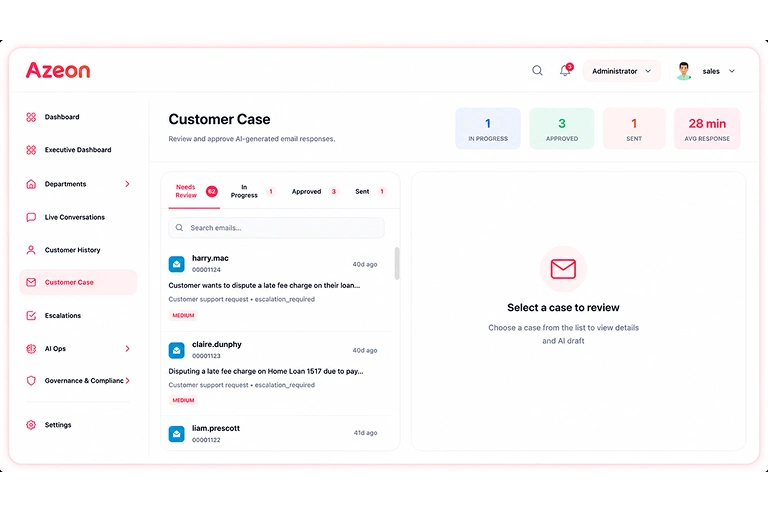Expand Governance & Compliance chevron
The width and height of the screenshot is (768, 512).
coord(127,381)
